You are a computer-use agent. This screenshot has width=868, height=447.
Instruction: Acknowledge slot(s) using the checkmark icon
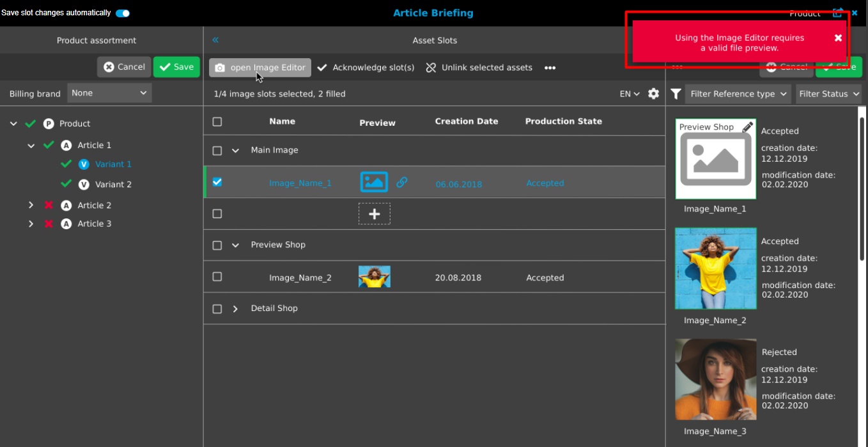pyautogui.click(x=323, y=67)
